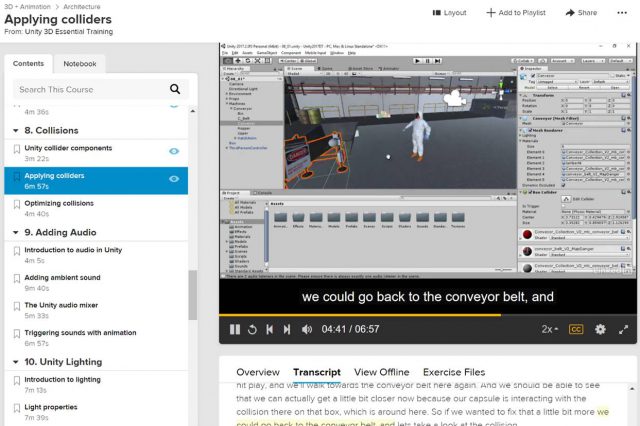This screenshot has height=426, width=640.
Task: Open the 3D + Animation breadcrumb link
Action: tap(27, 7)
